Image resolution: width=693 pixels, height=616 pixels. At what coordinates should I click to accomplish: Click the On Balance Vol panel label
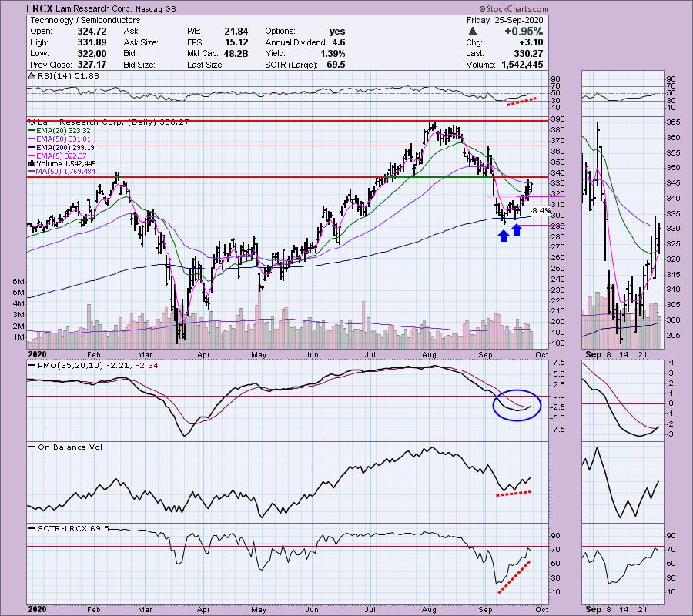pyautogui.click(x=65, y=447)
